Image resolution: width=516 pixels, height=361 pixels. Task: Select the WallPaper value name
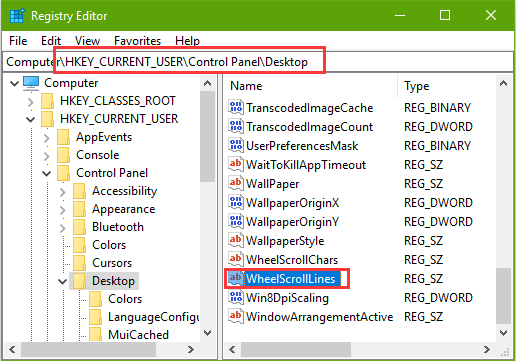coord(272,184)
